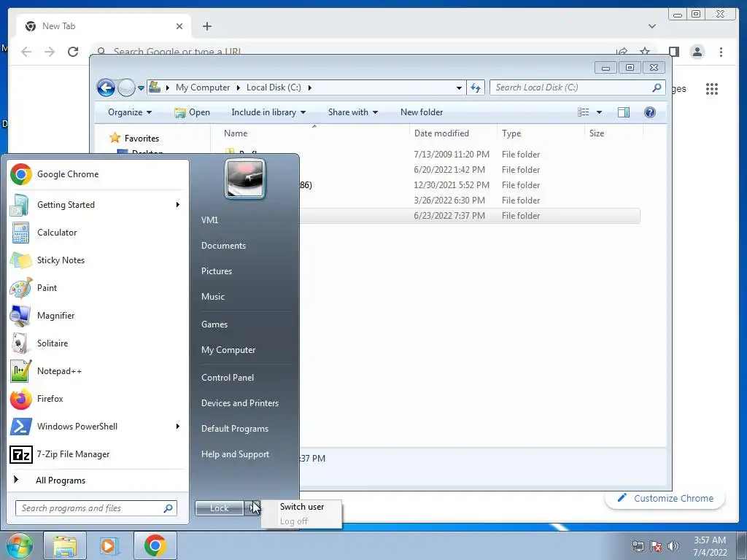Reload the Chrome page

[73, 52]
